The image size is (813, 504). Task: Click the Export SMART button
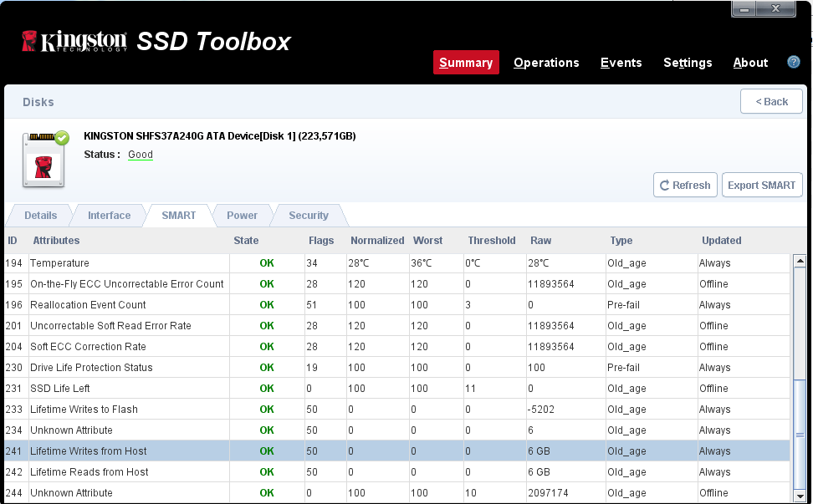tap(761, 186)
